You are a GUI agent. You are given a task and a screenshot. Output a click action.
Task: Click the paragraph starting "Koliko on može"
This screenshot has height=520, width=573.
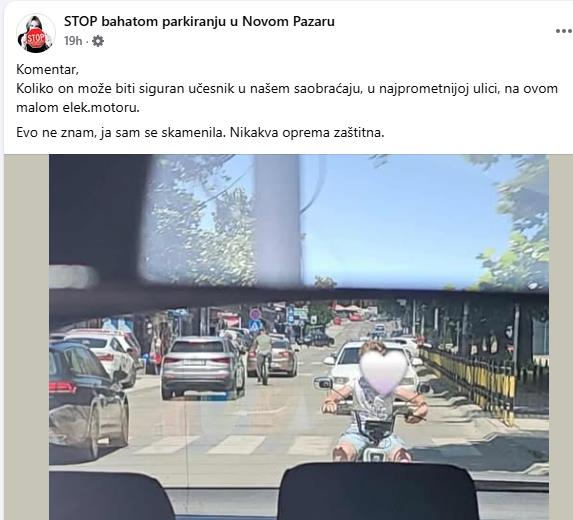click(x=287, y=98)
